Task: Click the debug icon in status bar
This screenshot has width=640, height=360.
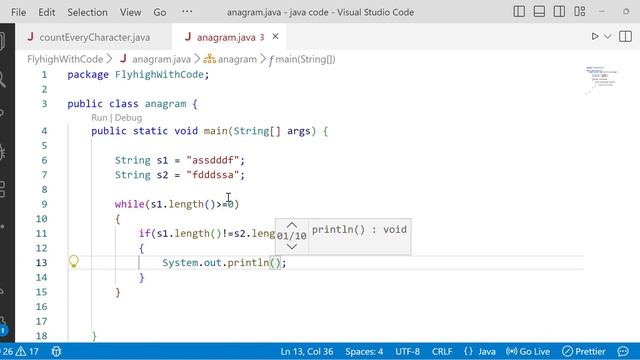Action: click(x=56, y=351)
